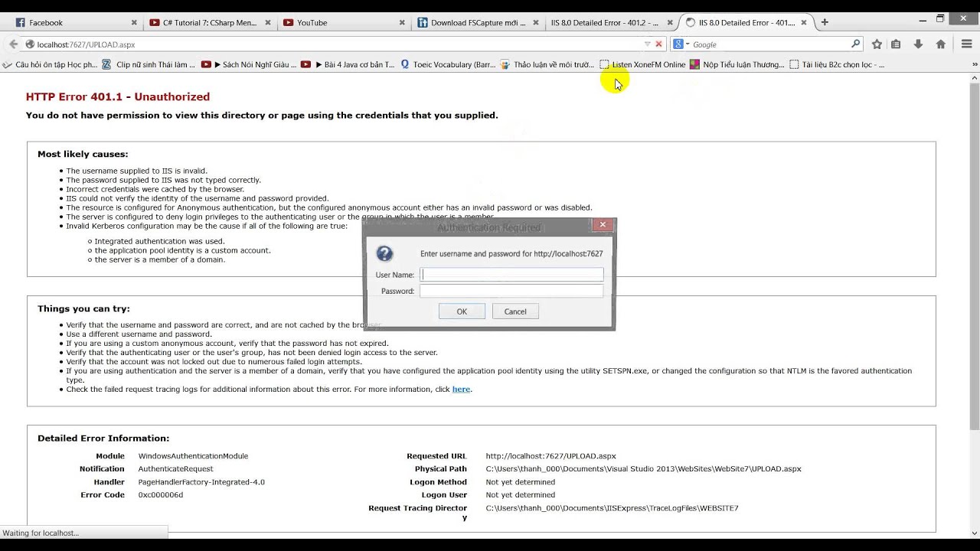Restore the browser window using the maximize button
This screenshot has width=980, height=551.
coord(940,18)
